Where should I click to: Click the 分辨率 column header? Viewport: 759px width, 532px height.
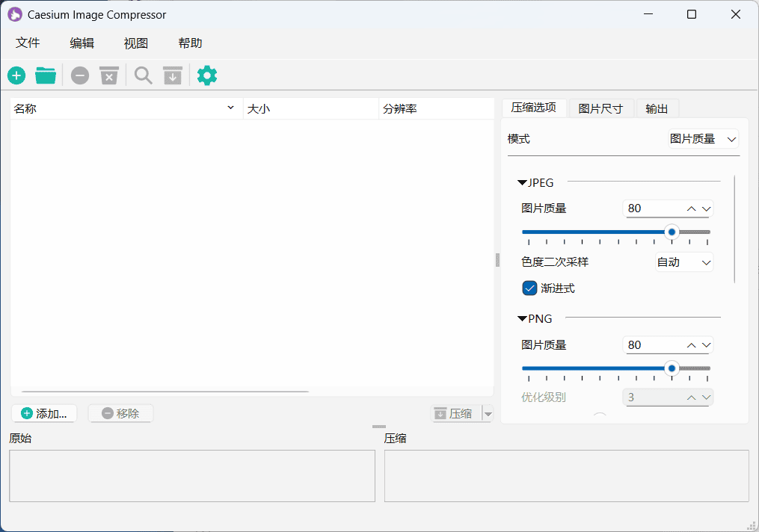[x=436, y=109]
